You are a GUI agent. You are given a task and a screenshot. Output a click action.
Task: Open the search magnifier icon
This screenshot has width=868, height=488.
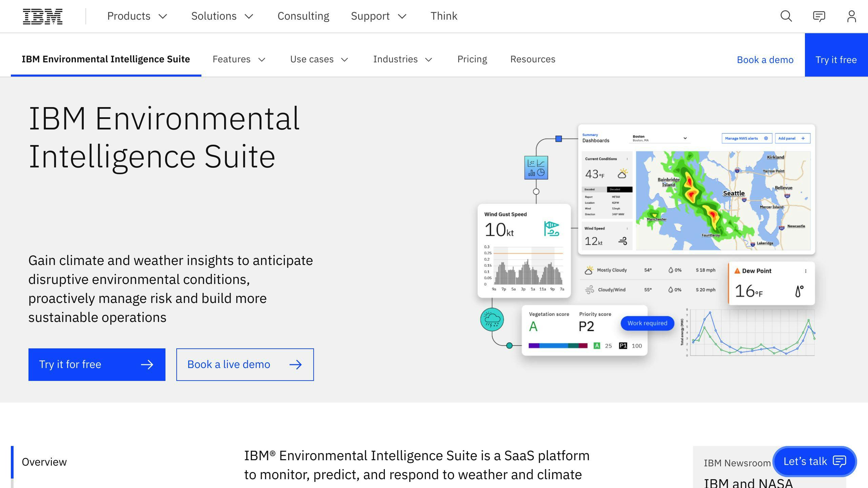[x=786, y=16]
